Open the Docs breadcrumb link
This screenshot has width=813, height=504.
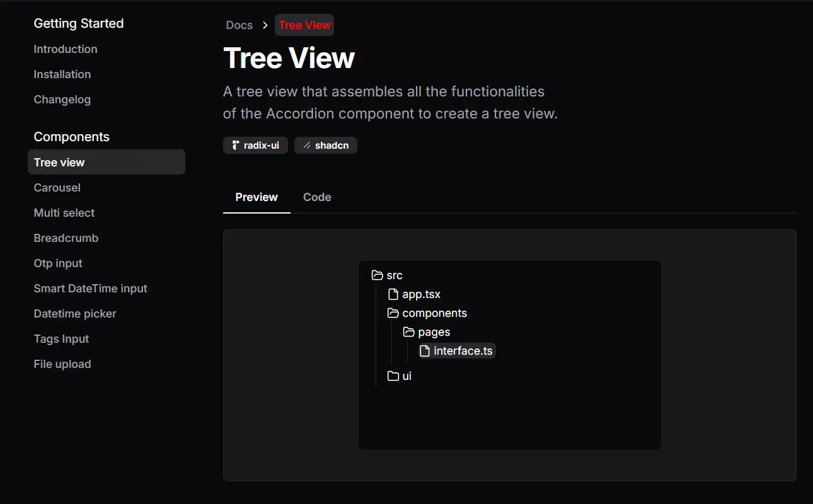coord(239,25)
